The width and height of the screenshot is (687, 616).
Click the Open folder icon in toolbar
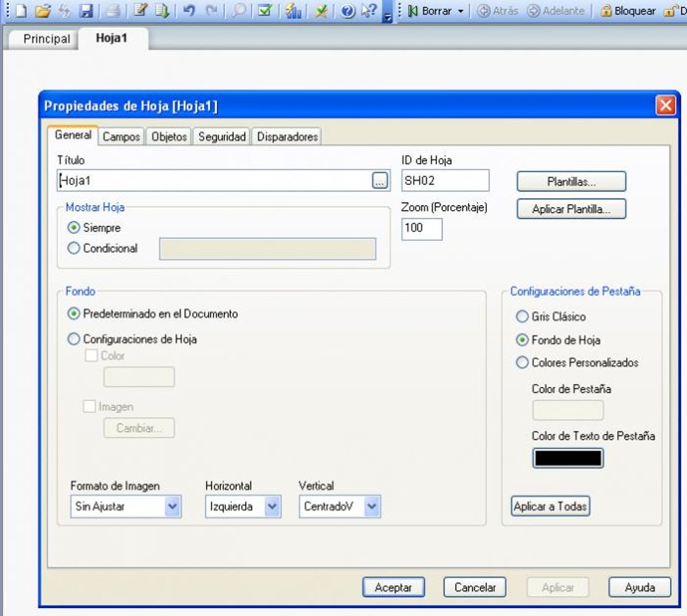pyautogui.click(x=42, y=11)
